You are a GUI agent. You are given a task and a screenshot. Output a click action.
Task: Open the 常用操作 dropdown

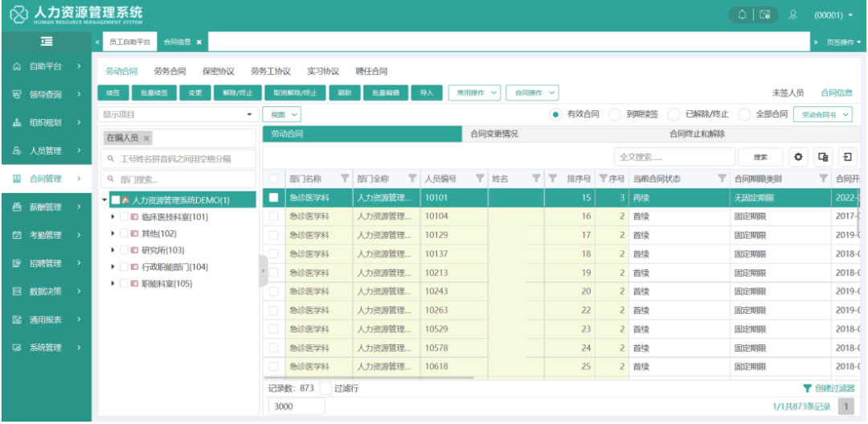474,93
